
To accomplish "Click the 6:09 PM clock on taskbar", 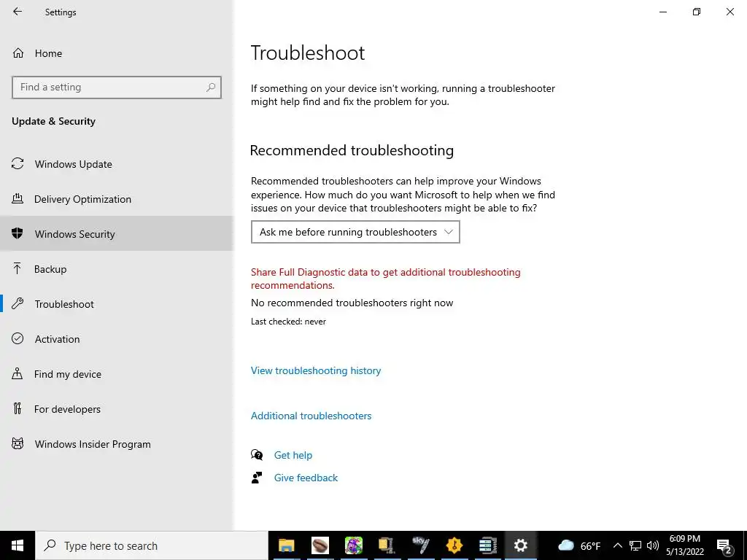I will pos(684,539).
